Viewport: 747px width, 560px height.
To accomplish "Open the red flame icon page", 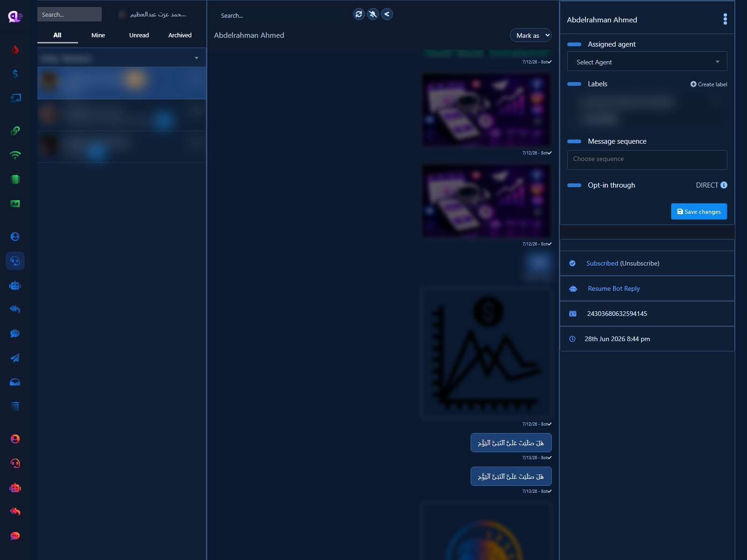I will click(x=15, y=49).
